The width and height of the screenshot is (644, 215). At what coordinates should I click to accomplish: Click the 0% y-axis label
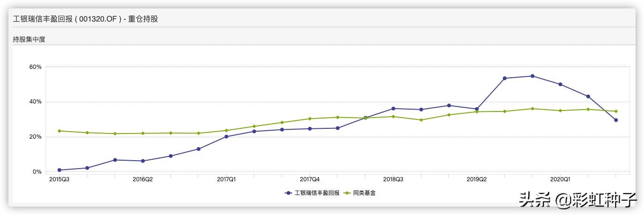pyautogui.click(x=37, y=172)
